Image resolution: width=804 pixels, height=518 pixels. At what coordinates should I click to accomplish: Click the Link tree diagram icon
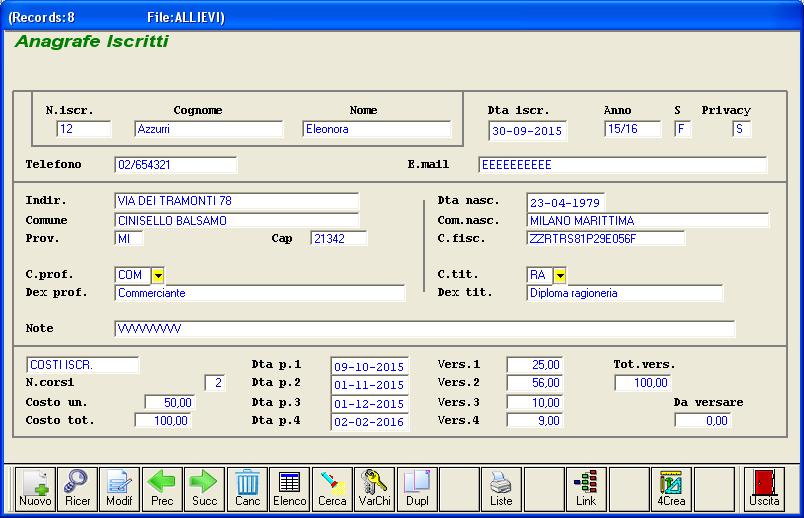(586, 489)
